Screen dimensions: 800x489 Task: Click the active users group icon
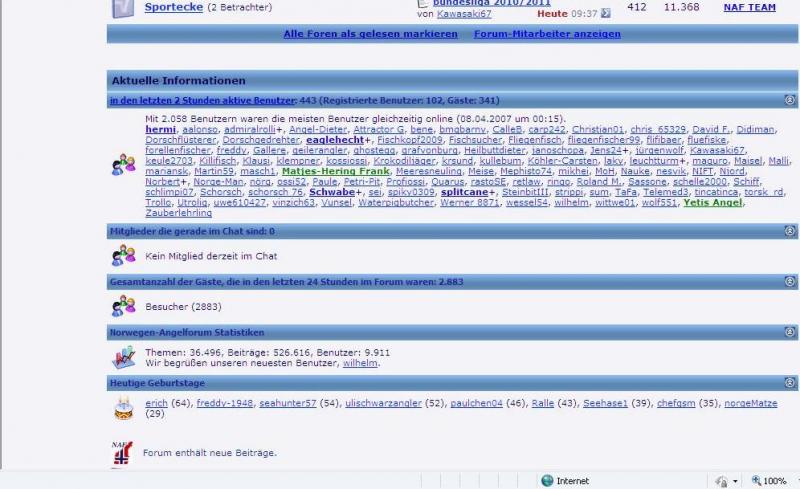124,165
